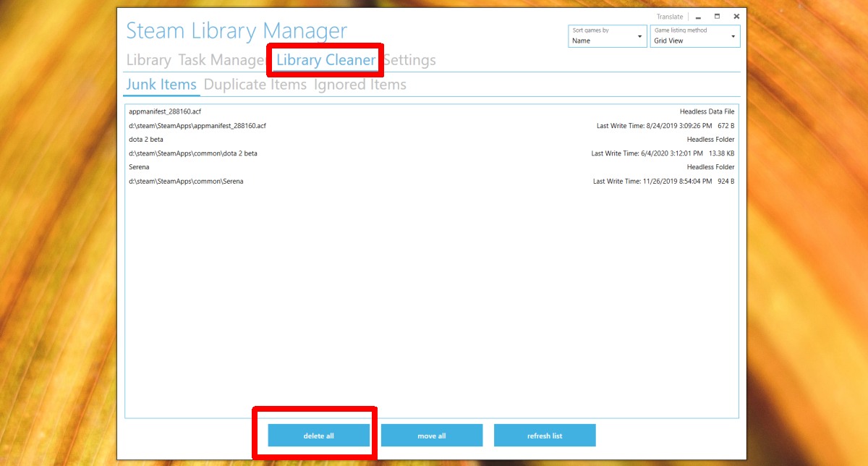
Task: View the Ignored Items sub-tab
Action: (x=360, y=85)
